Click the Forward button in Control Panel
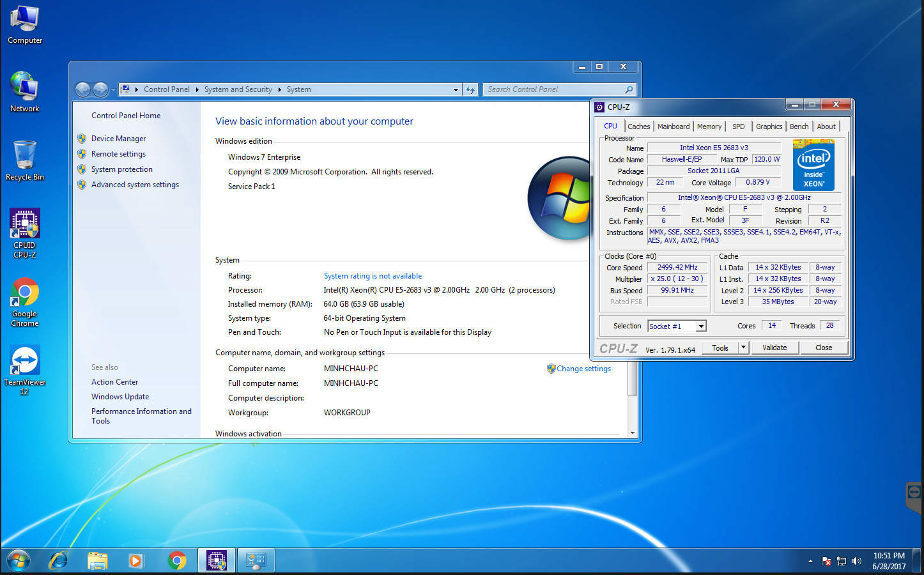 pyautogui.click(x=101, y=89)
